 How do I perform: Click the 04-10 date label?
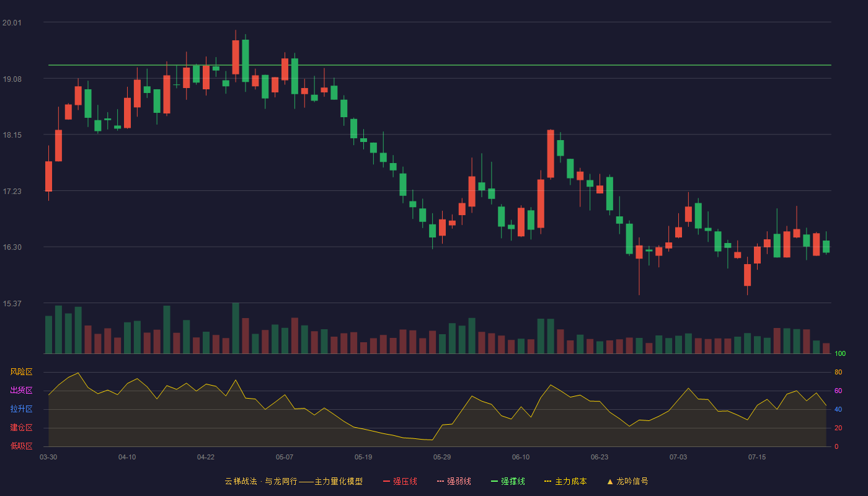[x=127, y=457]
